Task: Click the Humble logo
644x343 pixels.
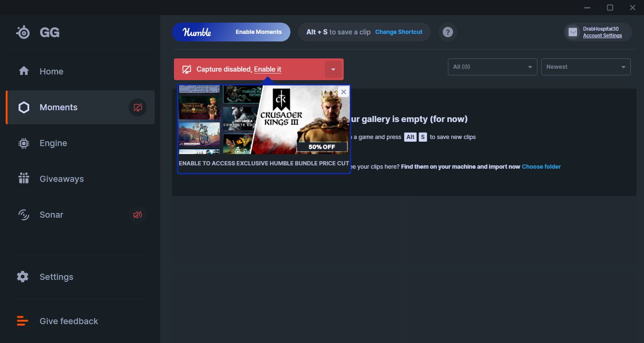Action: pos(197,32)
